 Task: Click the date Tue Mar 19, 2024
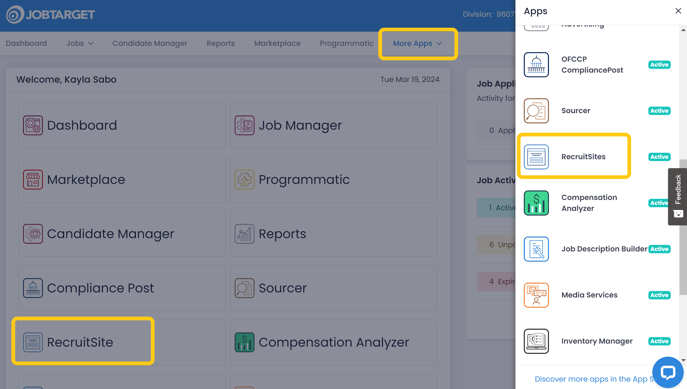(410, 79)
